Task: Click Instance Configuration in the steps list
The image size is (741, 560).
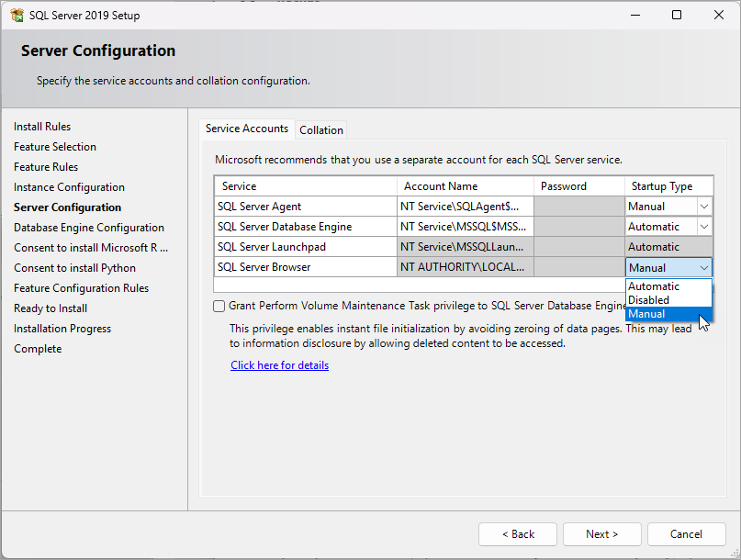Action: coord(69,187)
